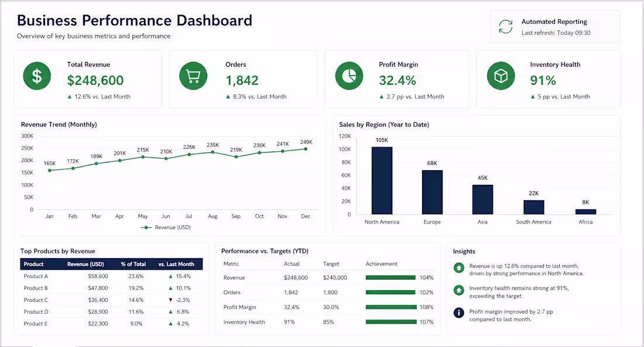Click the Revenue (USD) legend marker
644x347 pixels.
[146, 228]
